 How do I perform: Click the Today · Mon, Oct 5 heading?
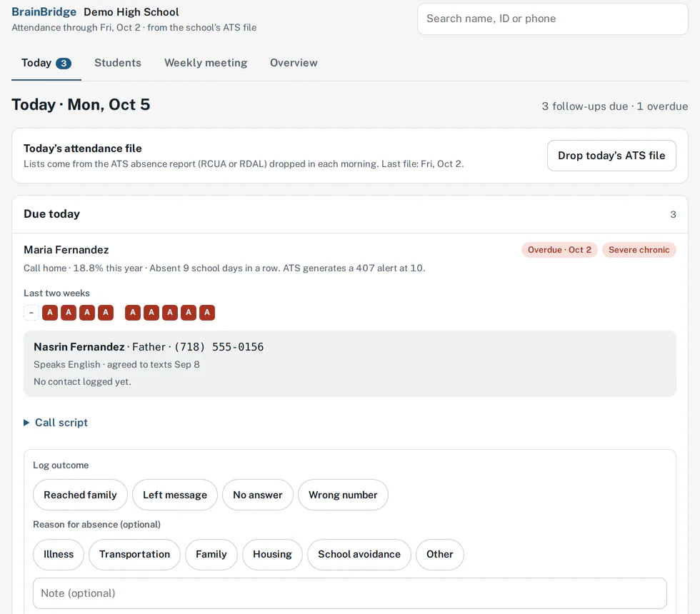[81, 105]
